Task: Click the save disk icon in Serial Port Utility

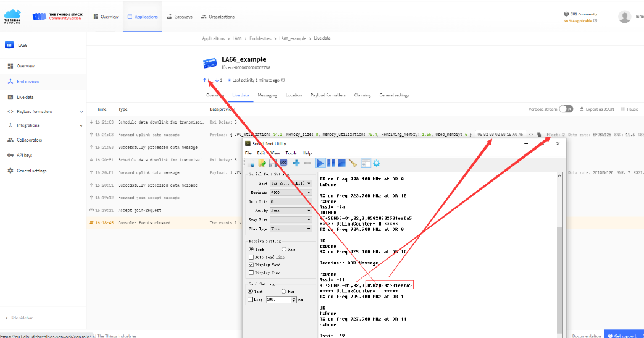Action: click(272, 163)
